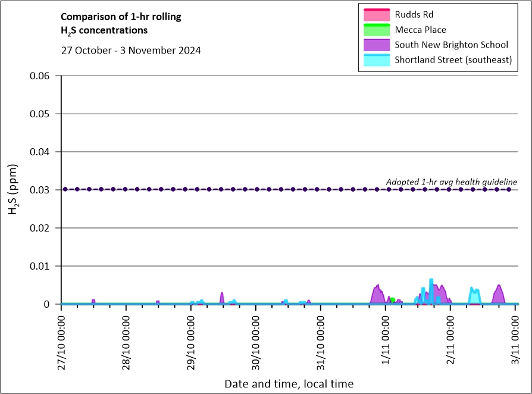Click the chart title 'Comparison of 1-hr rolling'
Image resolution: width=532 pixels, height=394 pixels.
(121, 17)
